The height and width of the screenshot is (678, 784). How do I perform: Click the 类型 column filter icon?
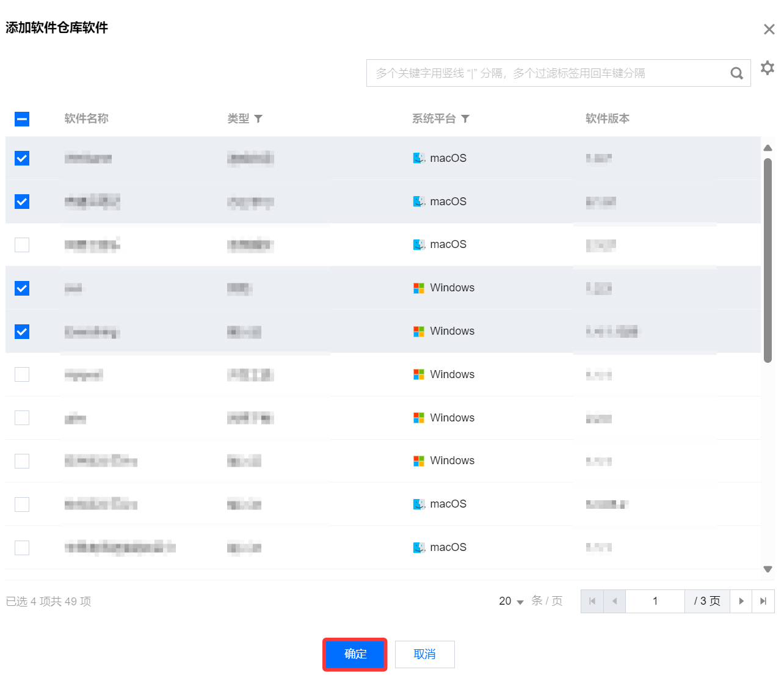(258, 118)
